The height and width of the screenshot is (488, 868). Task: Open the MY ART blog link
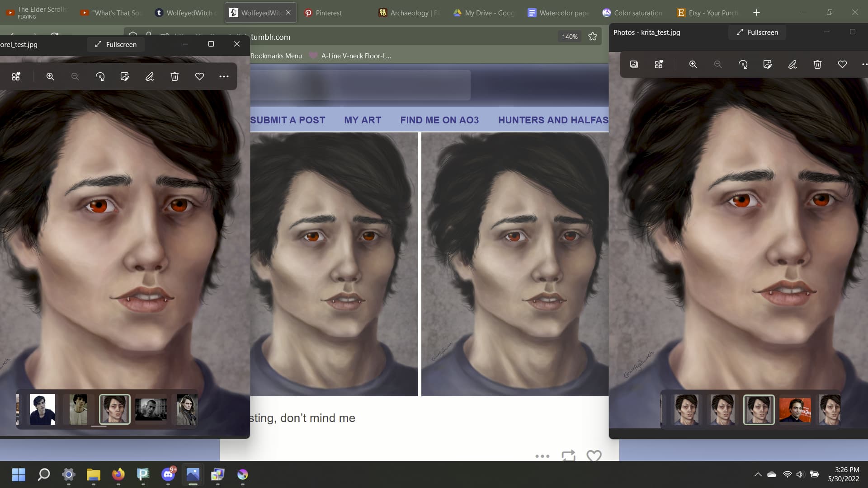362,120
